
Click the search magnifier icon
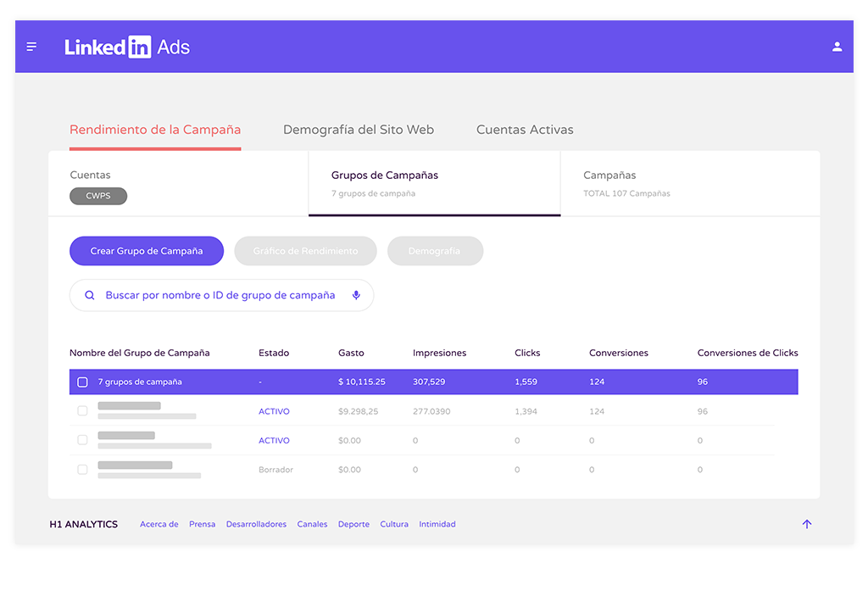tap(90, 296)
